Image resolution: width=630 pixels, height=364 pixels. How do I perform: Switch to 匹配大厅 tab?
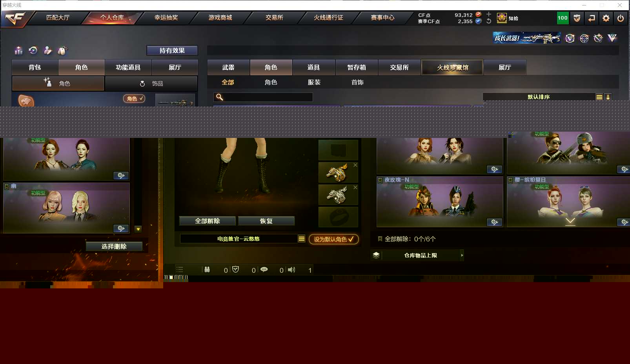[x=58, y=18]
